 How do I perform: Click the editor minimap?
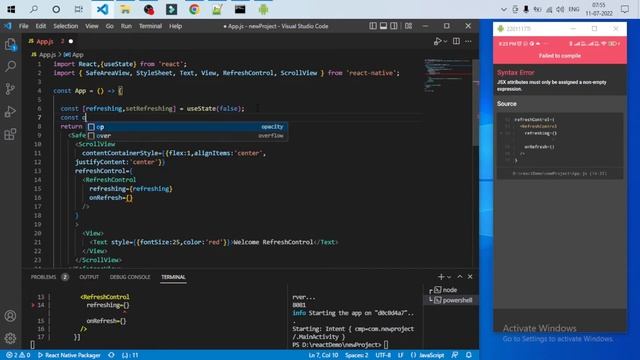pos(448,76)
